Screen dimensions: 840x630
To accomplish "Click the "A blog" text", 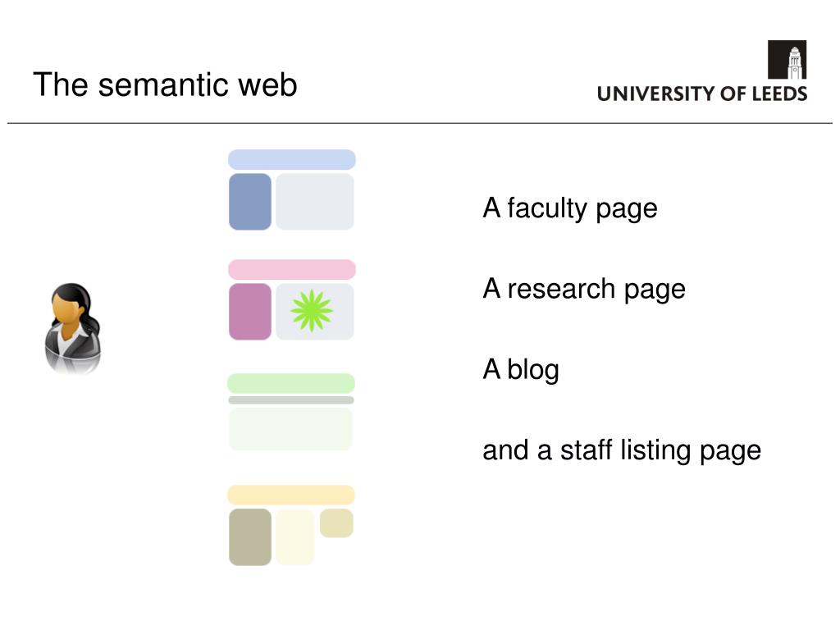I will click(x=521, y=369).
